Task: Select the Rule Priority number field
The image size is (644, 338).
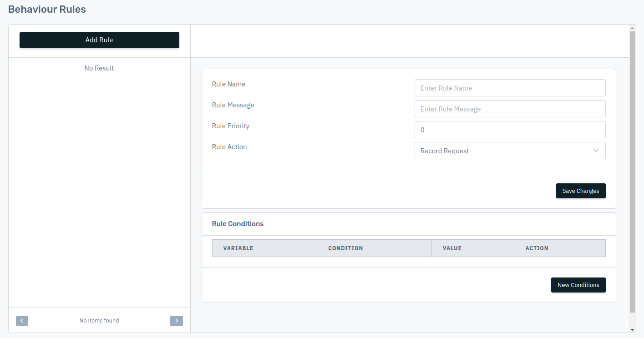Action: (510, 130)
